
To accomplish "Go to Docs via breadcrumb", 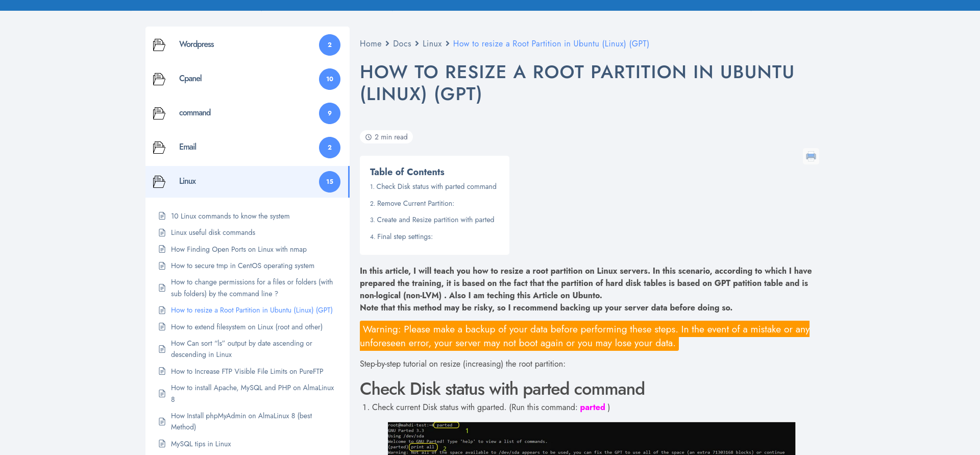I will pos(402,44).
